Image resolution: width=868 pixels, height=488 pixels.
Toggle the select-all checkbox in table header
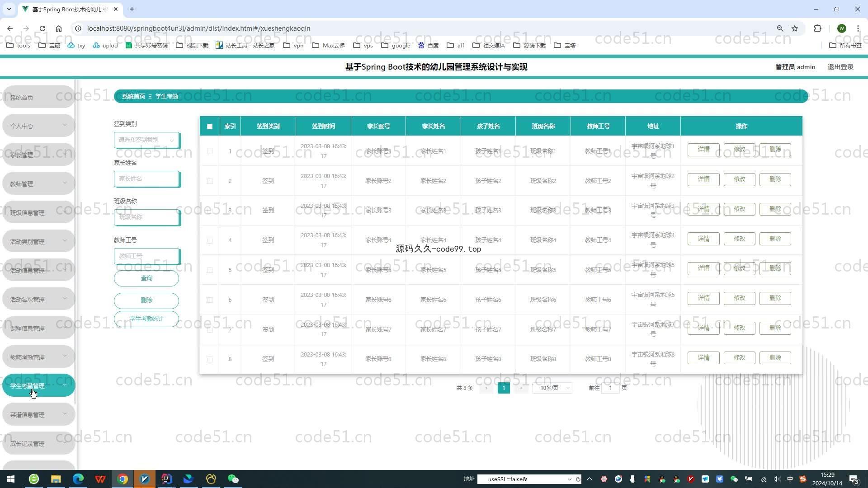click(x=210, y=127)
